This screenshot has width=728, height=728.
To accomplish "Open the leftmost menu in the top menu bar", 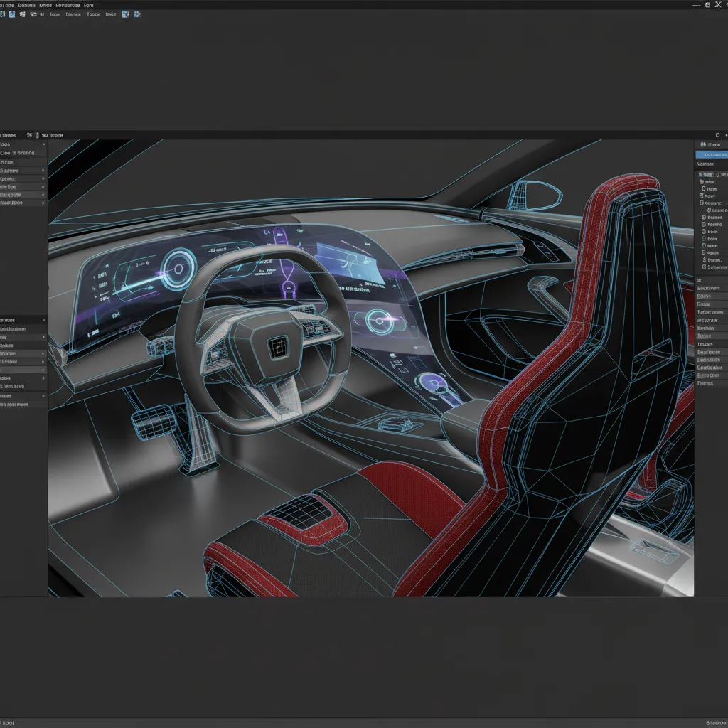I will point(6,5).
